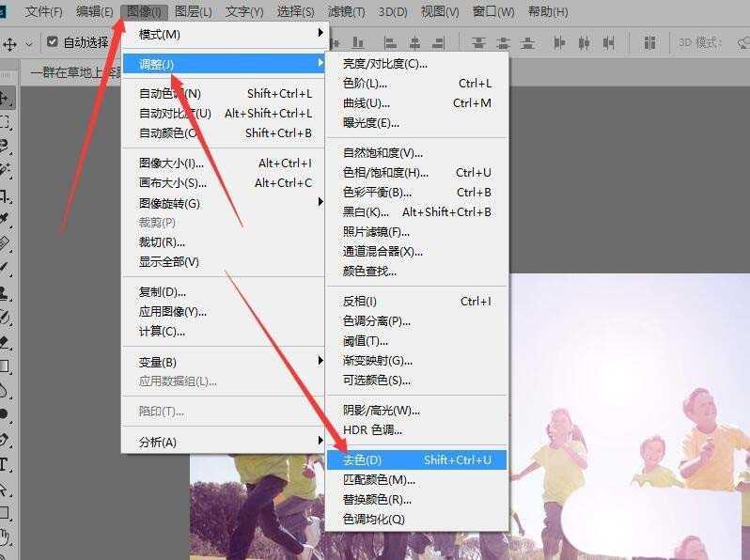Open the 窗口(W) menu
The image size is (750, 560).
click(493, 11)
